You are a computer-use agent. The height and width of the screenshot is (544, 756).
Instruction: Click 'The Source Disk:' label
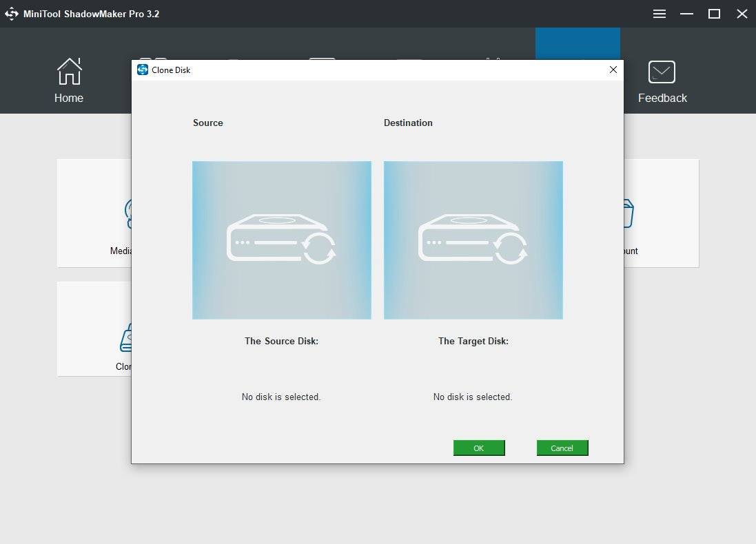[x=282, y=341]
